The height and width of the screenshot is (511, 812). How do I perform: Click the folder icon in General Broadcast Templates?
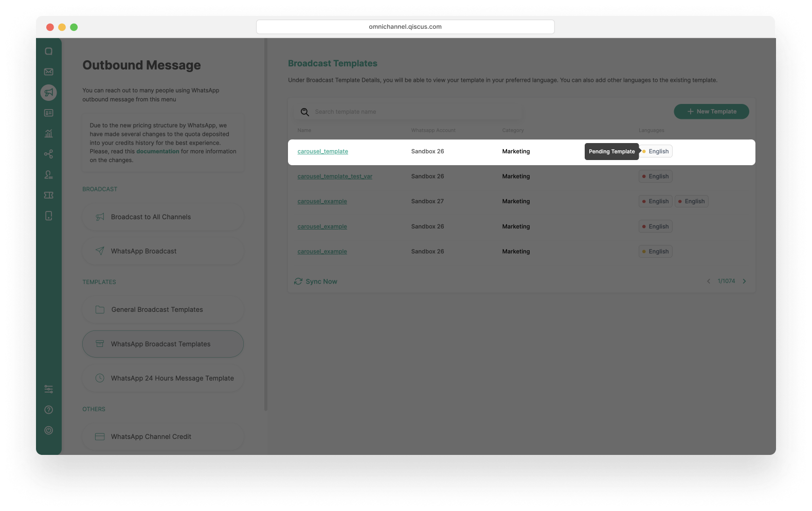(100, 310)
